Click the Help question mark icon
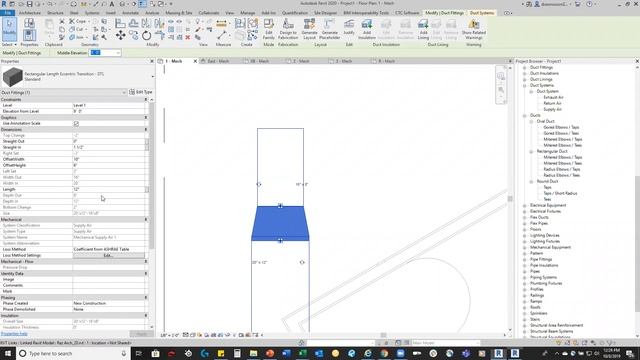Viewport: 640px width, 360px height. click(x=589, y=4)
